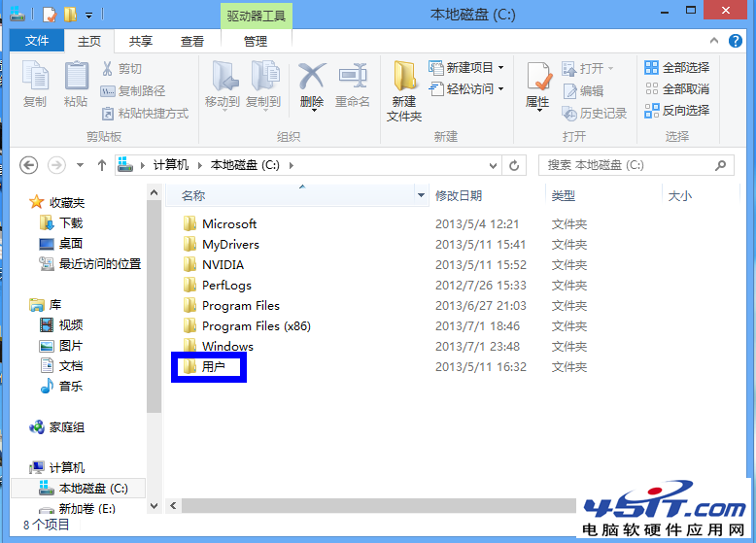Switch to the Manage (管理) tab

(x=256, y=42)
